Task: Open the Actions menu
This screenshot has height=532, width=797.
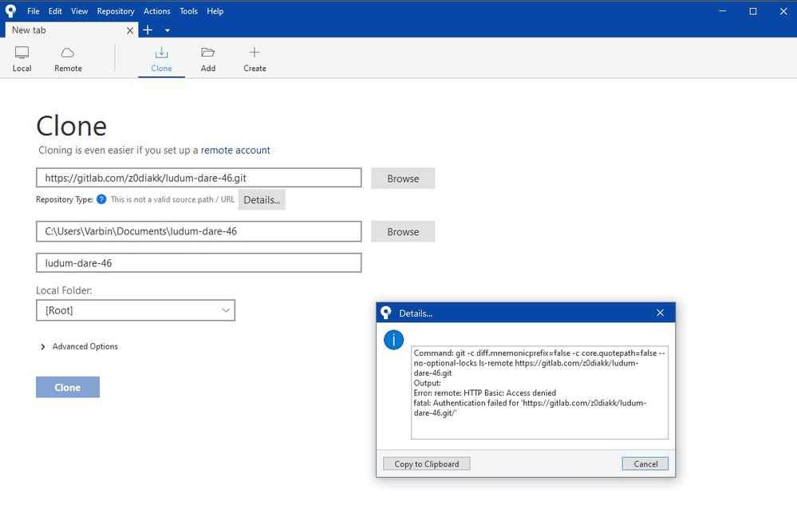Action: point(156,11)
